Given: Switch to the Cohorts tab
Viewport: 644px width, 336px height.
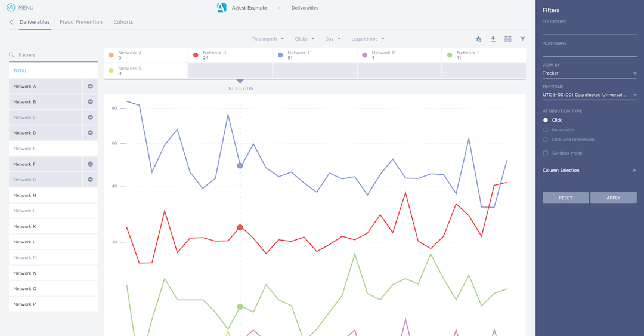Looking at the screenshot, I should (123, 22).
